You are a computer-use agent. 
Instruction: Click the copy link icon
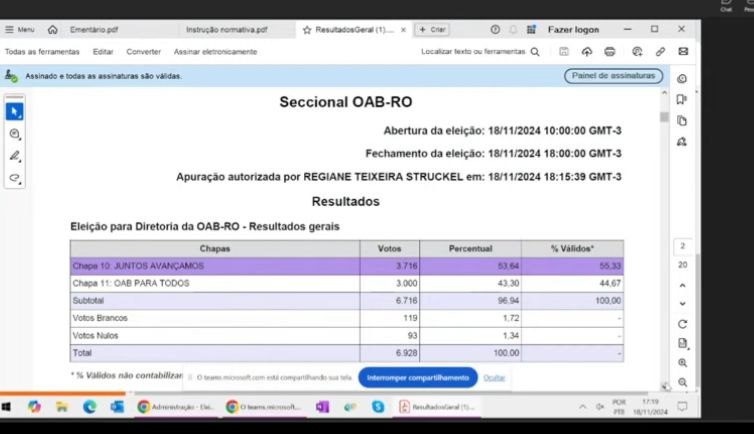pos(660,51)
